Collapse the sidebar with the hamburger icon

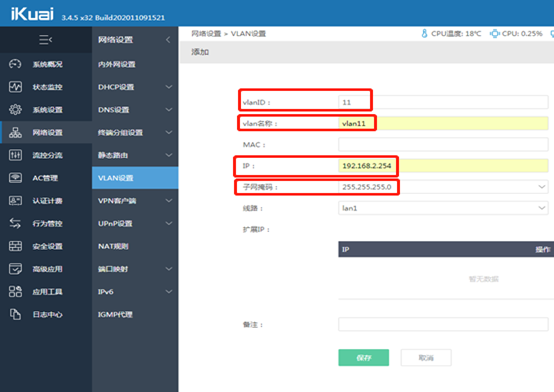pos(46,40)
